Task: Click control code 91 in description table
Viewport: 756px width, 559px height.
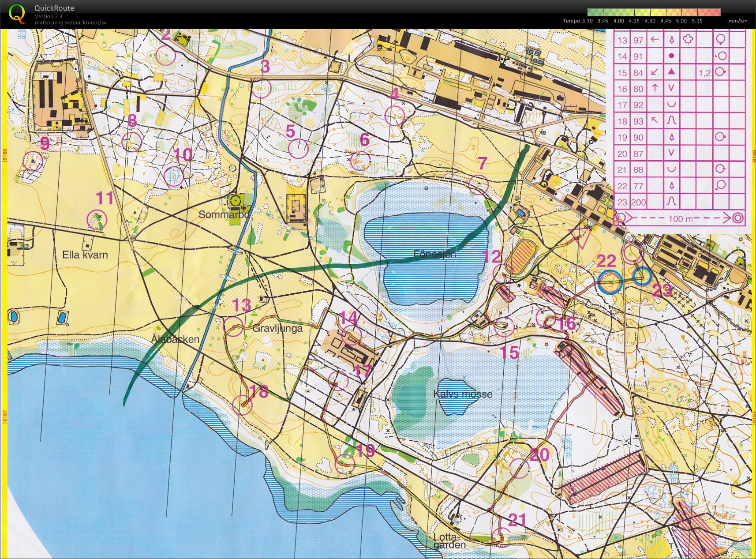Action: click(638, 56)
